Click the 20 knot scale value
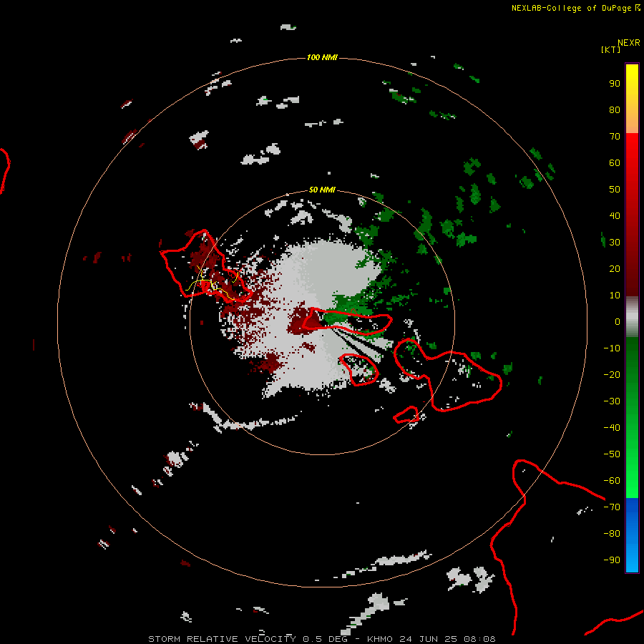This screenshot has width=644, height=644. pos(615,269)
